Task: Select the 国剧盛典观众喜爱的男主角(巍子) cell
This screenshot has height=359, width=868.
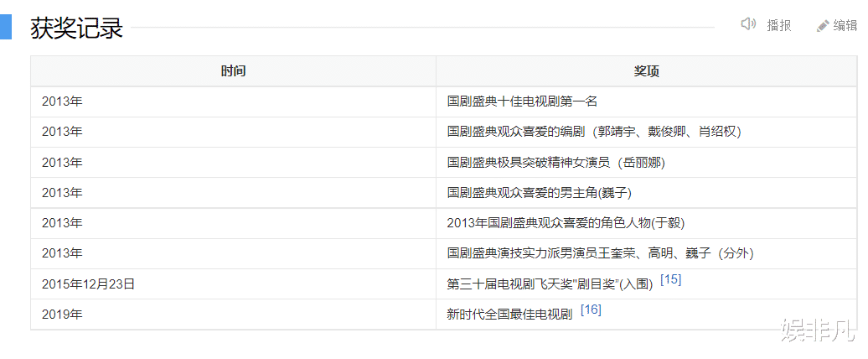Action: click(x=647, y=193)
